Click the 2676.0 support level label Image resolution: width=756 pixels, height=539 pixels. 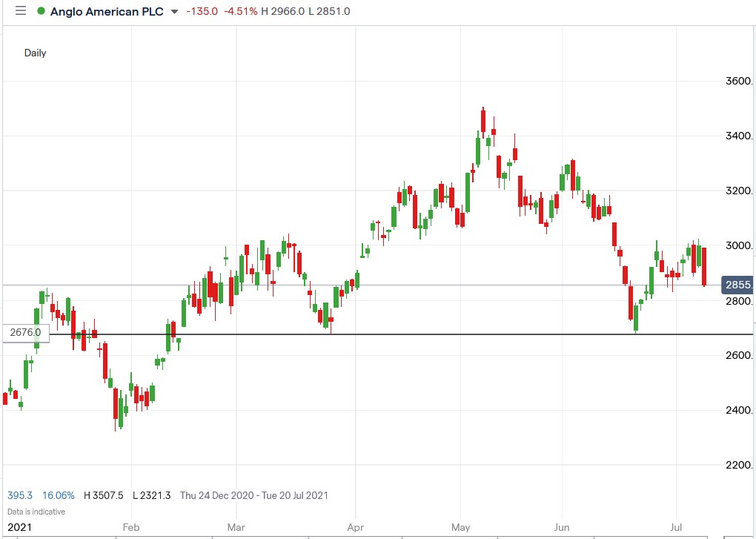pyautogui.click(x=25, y=333)
